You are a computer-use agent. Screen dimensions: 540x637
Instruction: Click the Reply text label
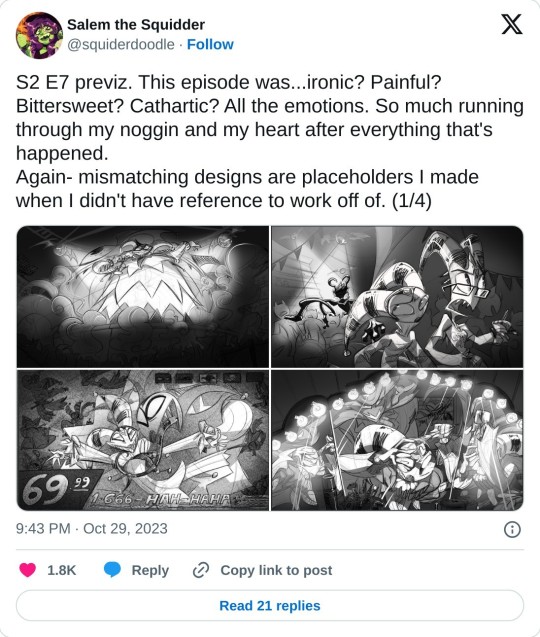tap(150, 570)
